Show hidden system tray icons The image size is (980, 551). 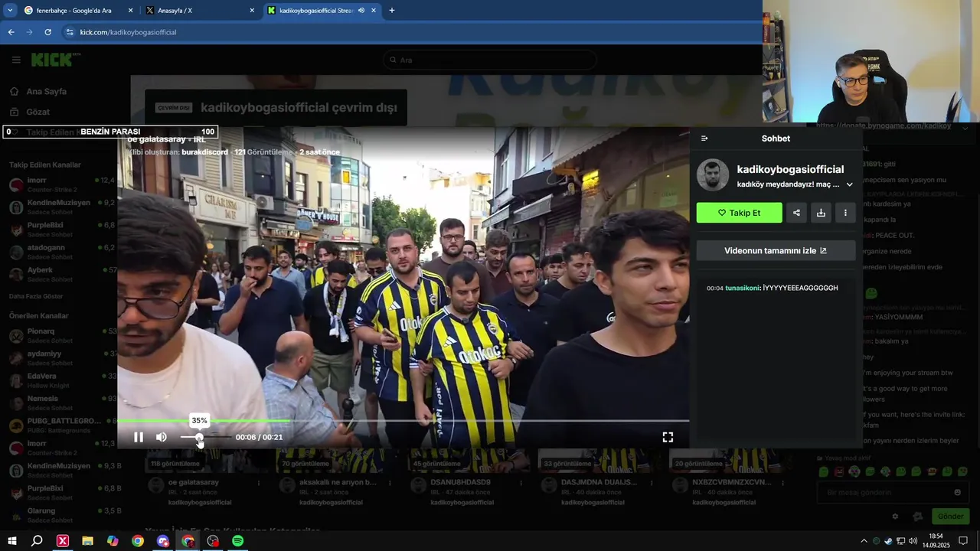click(864, 541)
